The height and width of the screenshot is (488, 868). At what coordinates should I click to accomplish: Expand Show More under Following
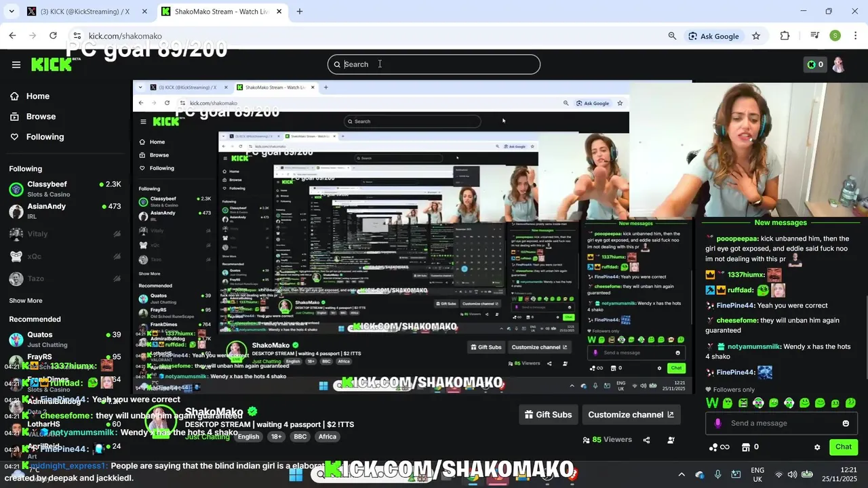pos(26,301)
